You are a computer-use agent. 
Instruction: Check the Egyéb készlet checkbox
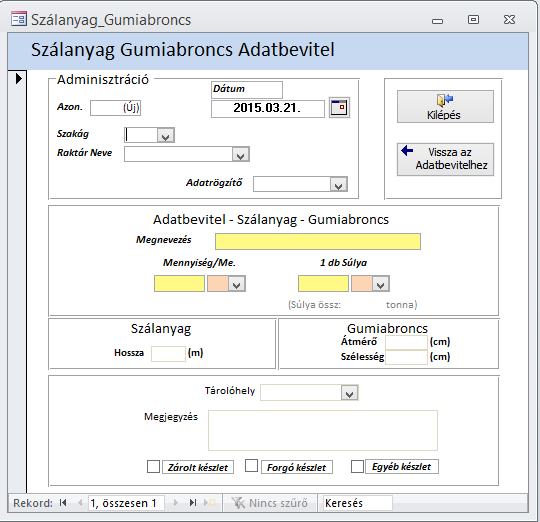point(357,467)
